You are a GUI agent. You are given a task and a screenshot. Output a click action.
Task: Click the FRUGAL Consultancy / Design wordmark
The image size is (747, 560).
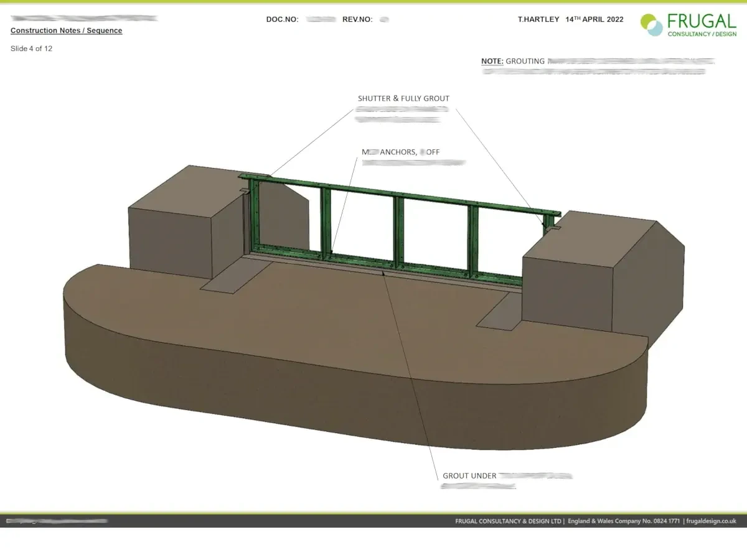(701, 25)
